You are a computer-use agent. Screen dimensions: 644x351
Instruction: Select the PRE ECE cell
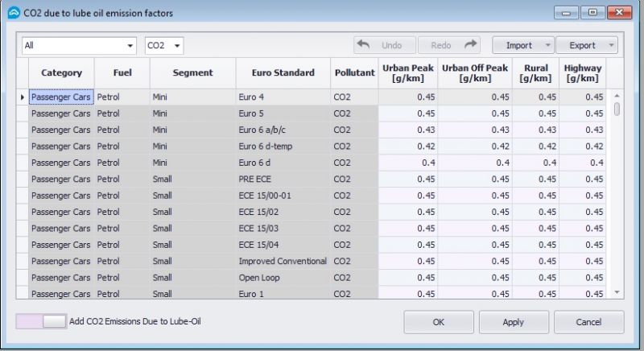(x=283, y=180)
